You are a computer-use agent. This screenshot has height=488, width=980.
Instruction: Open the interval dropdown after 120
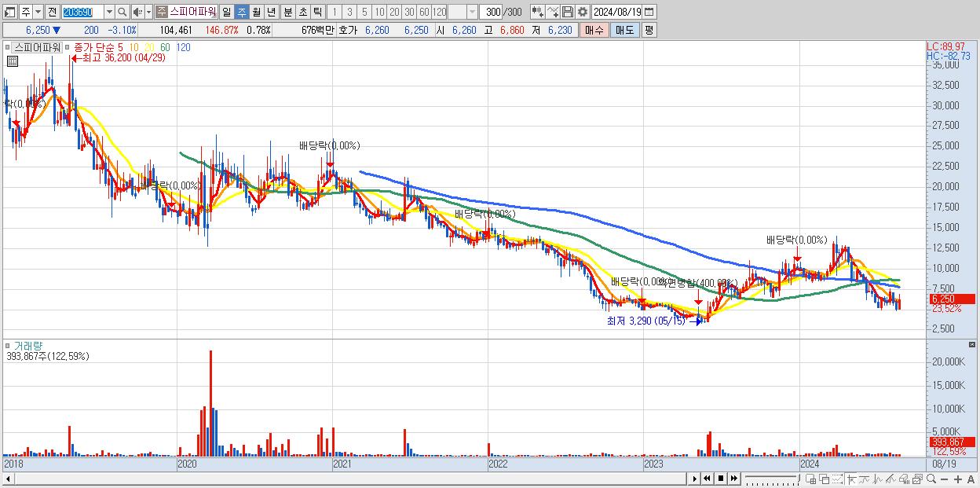472,12
